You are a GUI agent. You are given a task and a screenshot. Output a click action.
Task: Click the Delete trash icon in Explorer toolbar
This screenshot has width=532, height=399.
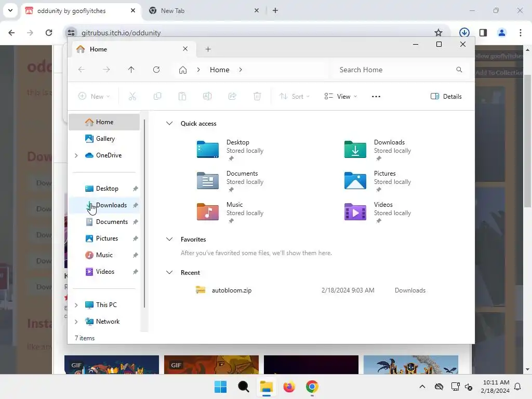pos(257,96)
